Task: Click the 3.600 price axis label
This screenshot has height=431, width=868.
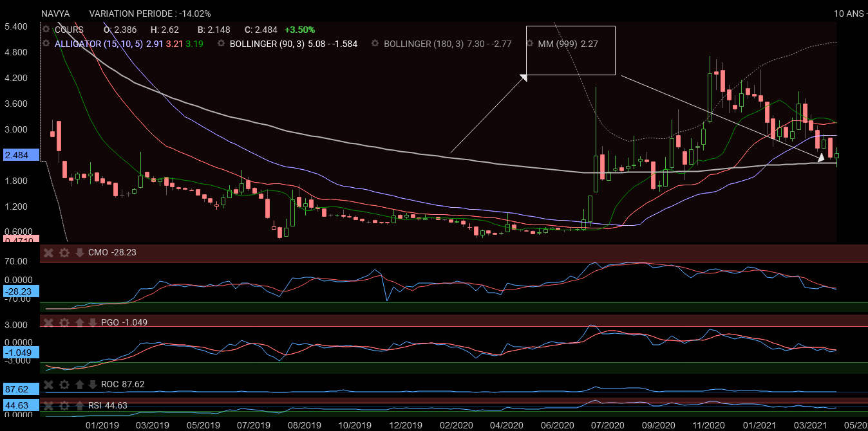Action: (x=15, y=104)
